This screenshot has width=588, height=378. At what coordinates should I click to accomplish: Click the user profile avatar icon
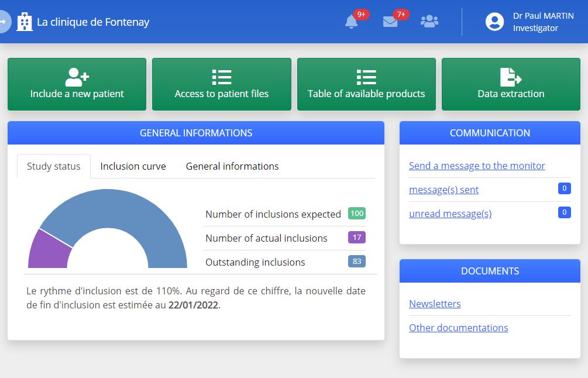point(494,22)
